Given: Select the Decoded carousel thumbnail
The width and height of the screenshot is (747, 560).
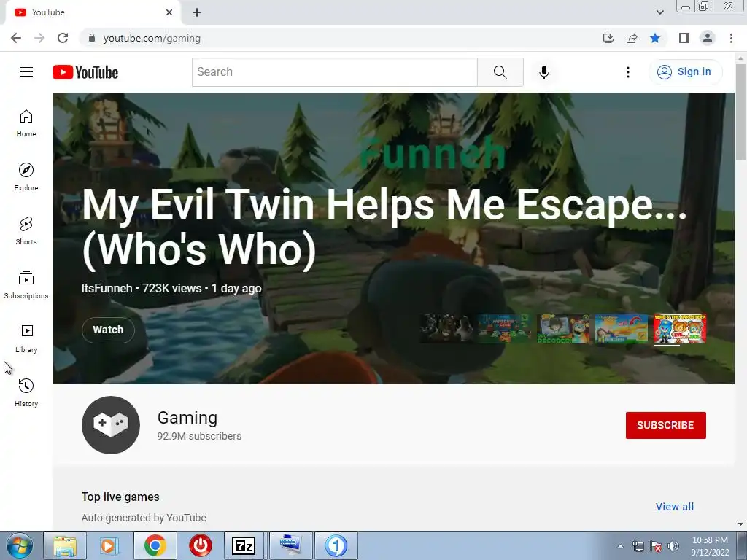Looking at the screenshot, I should (x=563, y=329).
